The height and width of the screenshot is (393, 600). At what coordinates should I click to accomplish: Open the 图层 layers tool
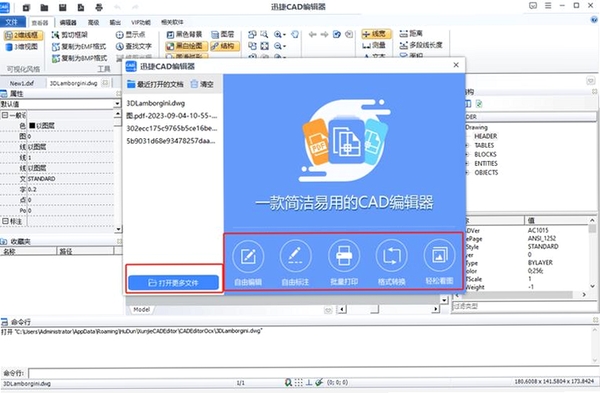point(223,35)
